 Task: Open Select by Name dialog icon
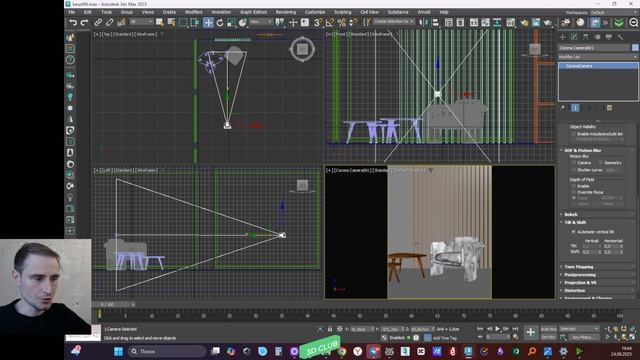pyautogui.click(x=171, y=22)
